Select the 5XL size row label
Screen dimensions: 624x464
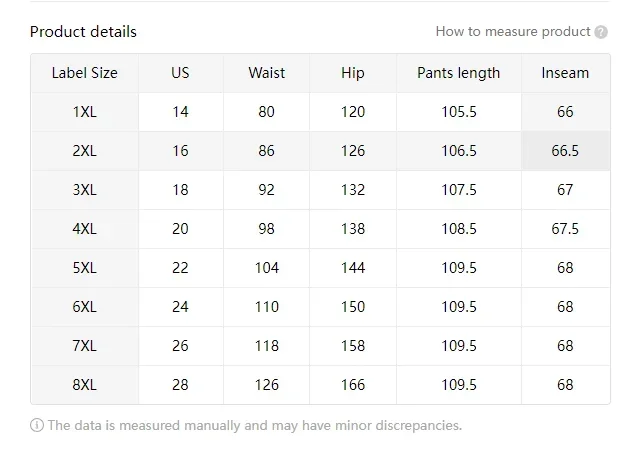(85, 268)
